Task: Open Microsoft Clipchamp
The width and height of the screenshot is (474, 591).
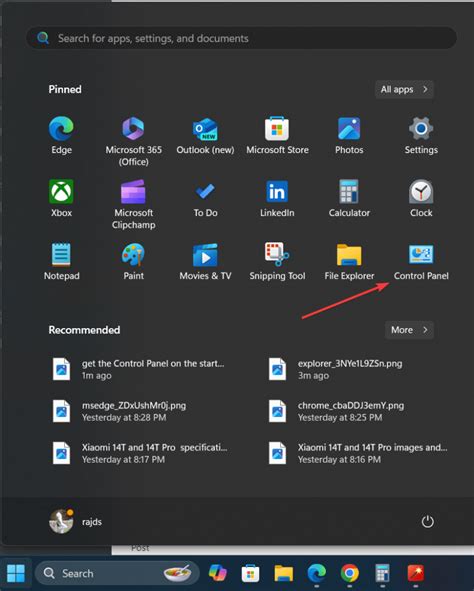Action: coord(133,204)
